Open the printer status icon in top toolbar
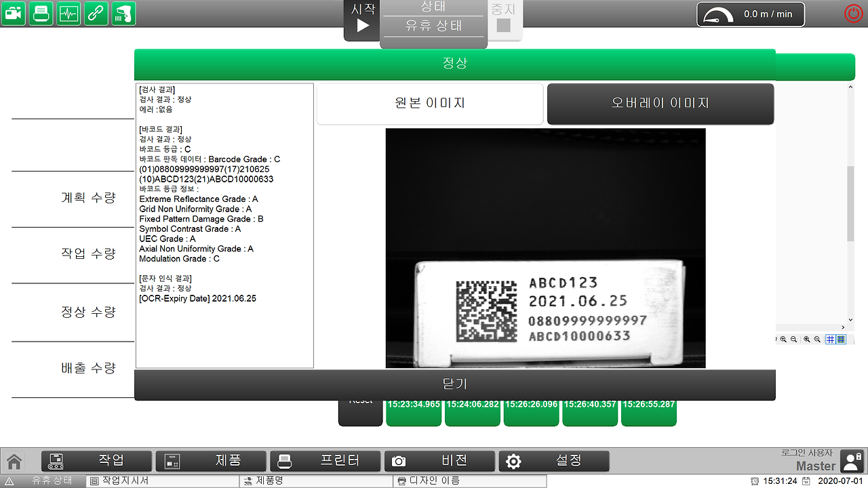Screen dimensions: 868x488 coord(41,14)
